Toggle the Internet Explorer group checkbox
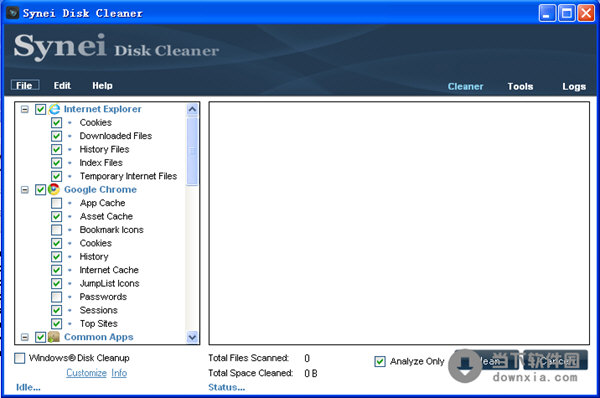 [40, 109]
